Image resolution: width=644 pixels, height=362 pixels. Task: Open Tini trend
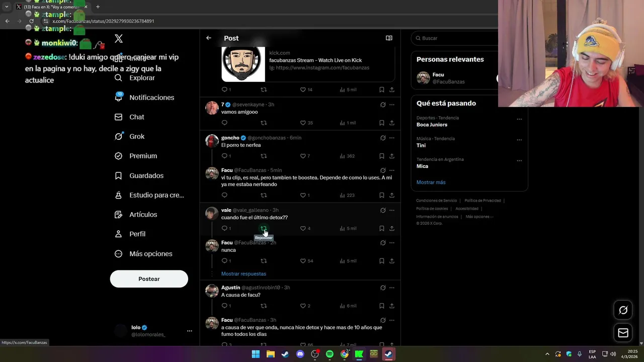[x=421, y=145]
